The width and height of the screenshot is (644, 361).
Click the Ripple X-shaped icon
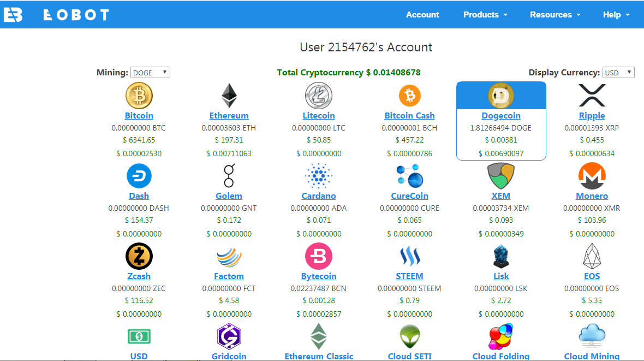(592, 96)
